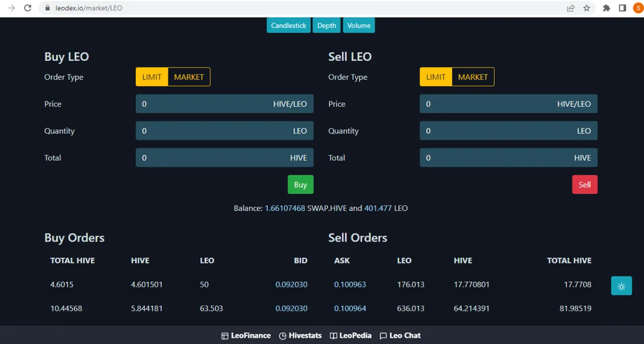The image size is (644, 344).
Task: Select MARKET order type under Buy LEO
Action: [189, 77]
